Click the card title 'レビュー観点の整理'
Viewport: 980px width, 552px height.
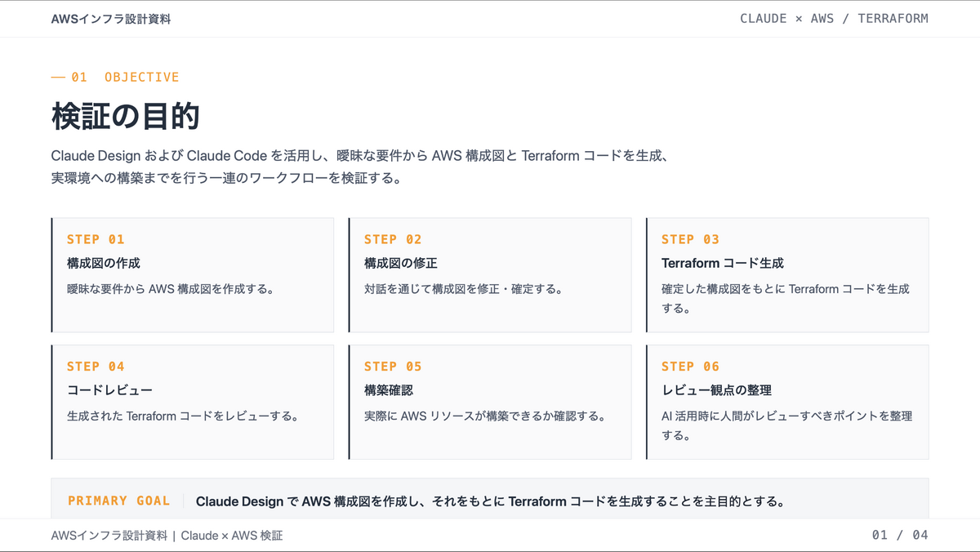716,390
